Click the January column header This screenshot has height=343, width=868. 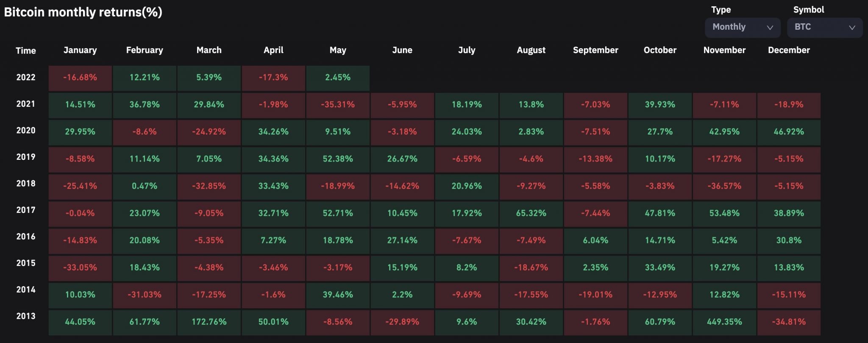(x=80, y=50)
